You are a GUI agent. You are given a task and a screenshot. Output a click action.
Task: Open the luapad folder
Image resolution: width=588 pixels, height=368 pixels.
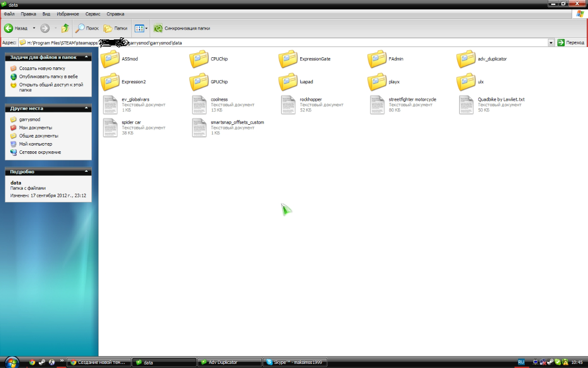pos(296,82)
